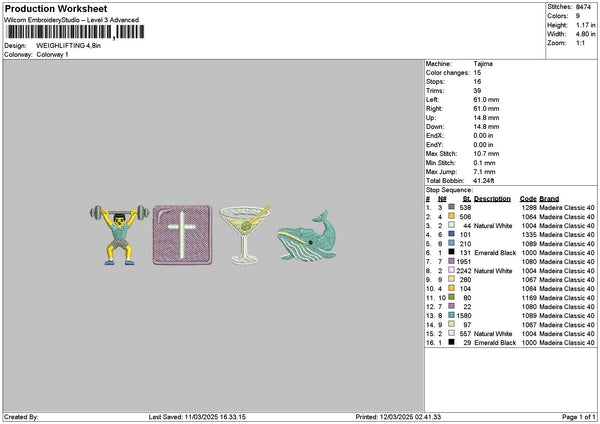Select the Machine value 'Tajima'
This screenshot has width=600, height=424.
tap(483, 64)
